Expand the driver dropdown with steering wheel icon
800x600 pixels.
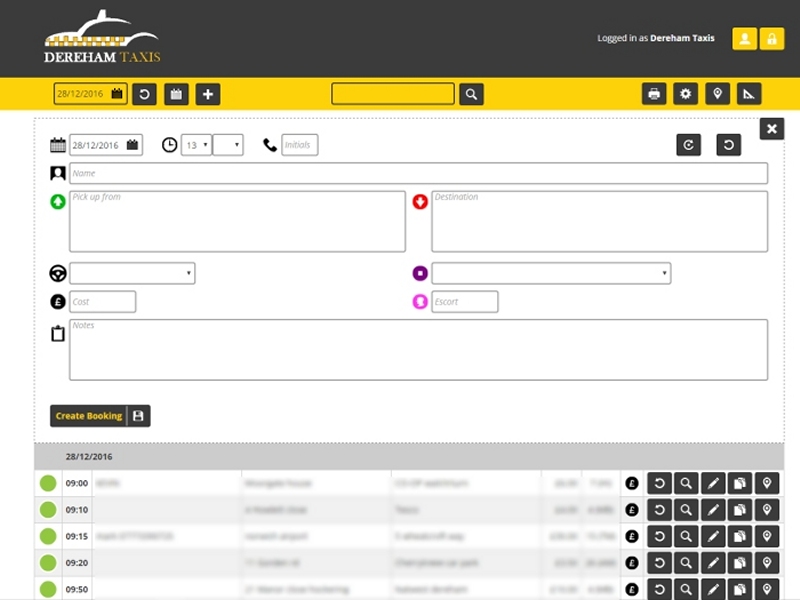132,274
